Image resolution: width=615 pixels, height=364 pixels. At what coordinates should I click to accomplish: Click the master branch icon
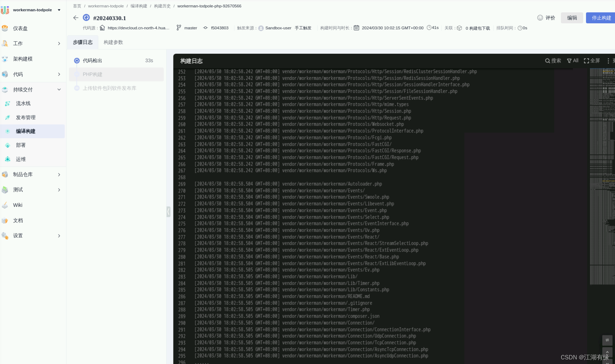(x=179, y=28)
